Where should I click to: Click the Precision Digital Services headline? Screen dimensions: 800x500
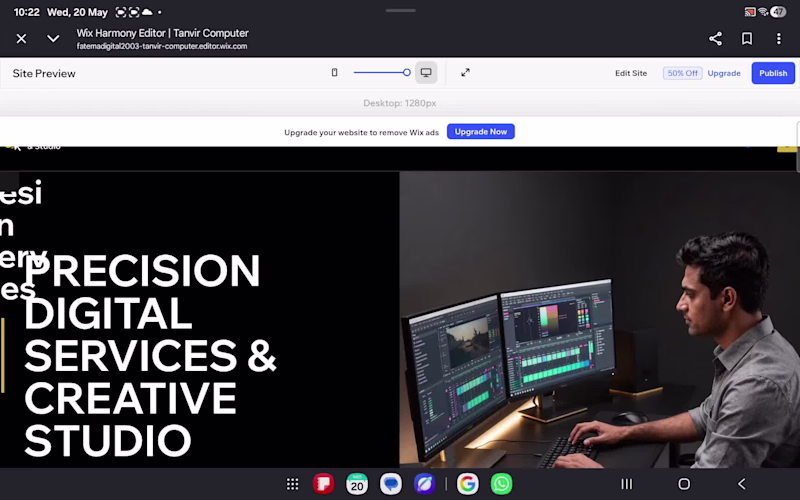tap(150, 356)
